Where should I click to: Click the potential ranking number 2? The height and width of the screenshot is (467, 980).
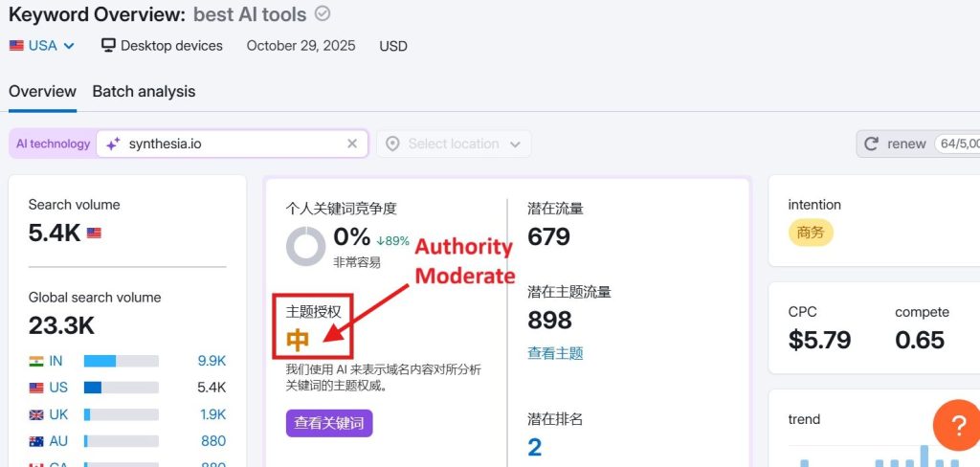(535, 447)
